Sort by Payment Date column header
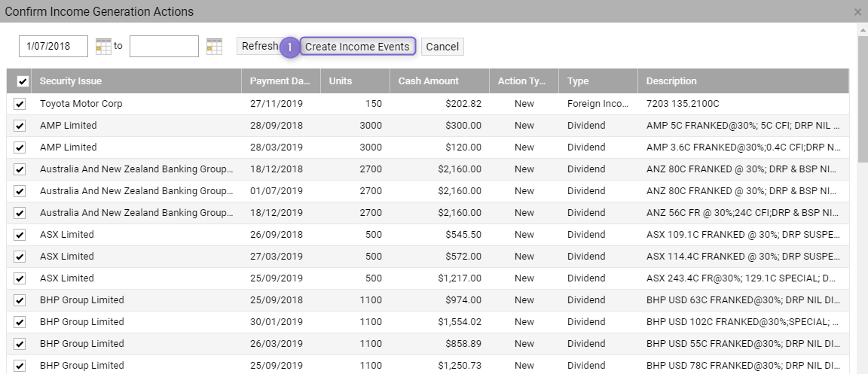 280,81
